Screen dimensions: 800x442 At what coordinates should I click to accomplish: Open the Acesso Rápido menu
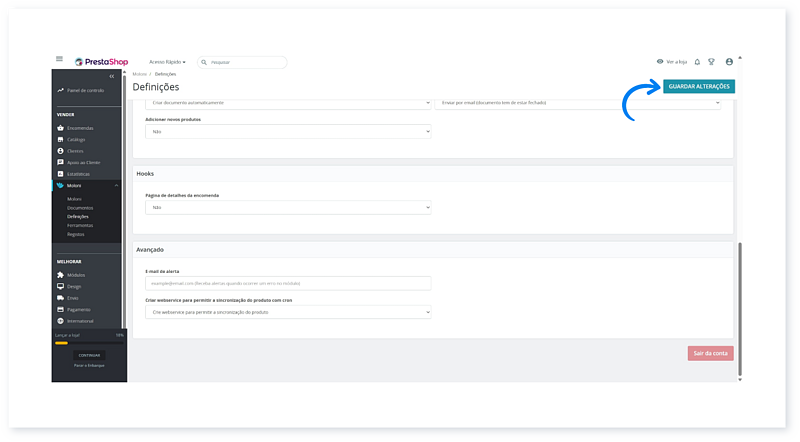pyautogui.click(x=167, y=62)
